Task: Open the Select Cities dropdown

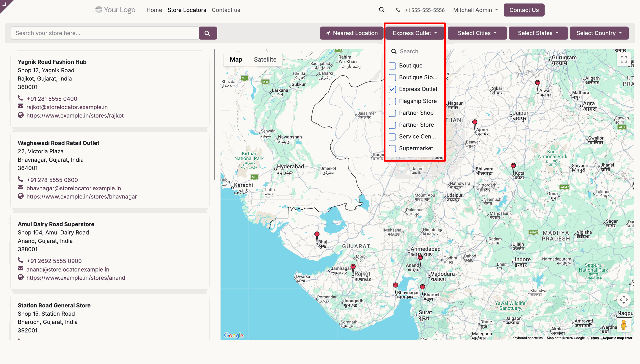Action: pos(477,33)
